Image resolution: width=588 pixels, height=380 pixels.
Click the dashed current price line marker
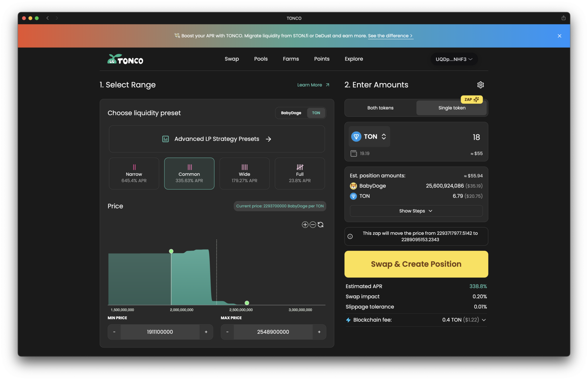pos(217,272)
